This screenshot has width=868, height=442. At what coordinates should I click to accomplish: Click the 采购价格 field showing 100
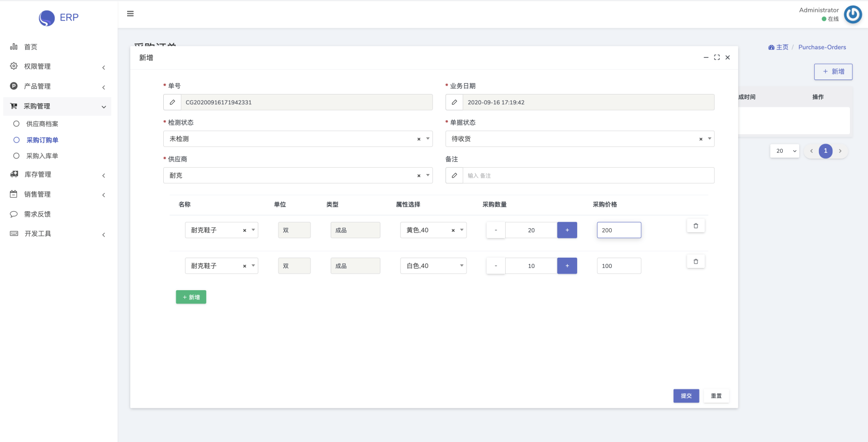[619, 266]
